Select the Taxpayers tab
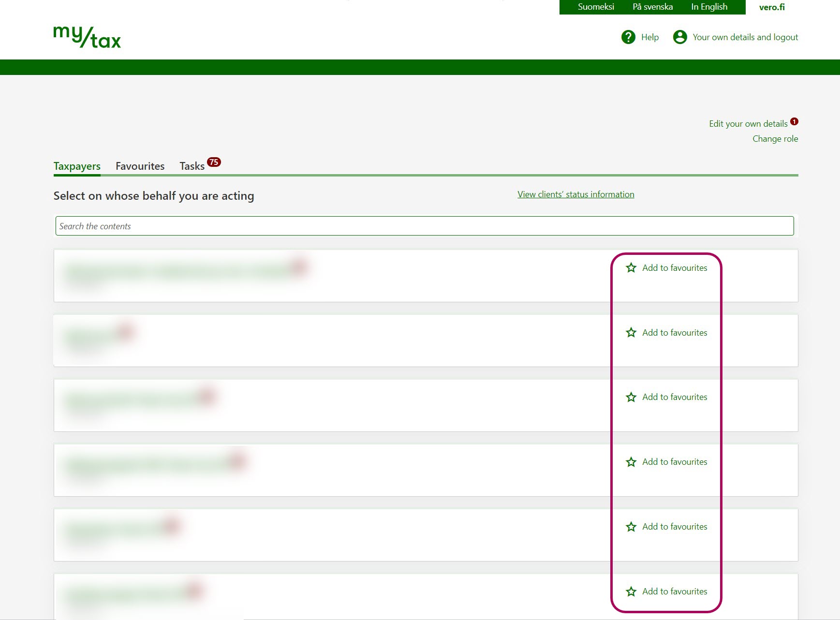Screen dimensions: 840x620 coord(77,166)
